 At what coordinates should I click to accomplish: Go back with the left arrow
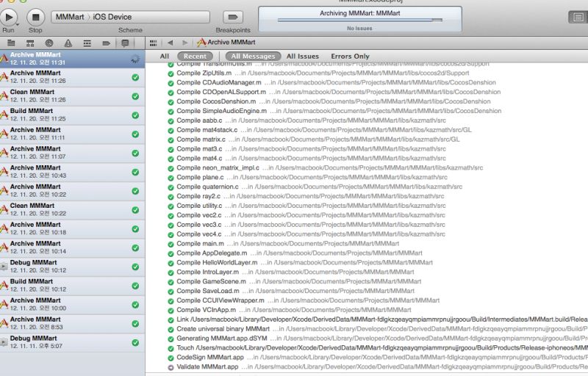tap(171, 43)
